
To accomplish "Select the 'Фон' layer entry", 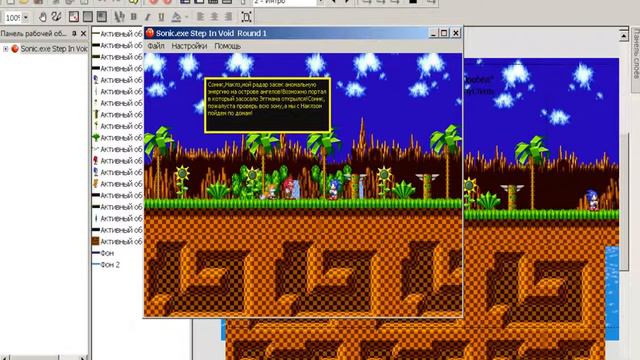I will [107, 253].
